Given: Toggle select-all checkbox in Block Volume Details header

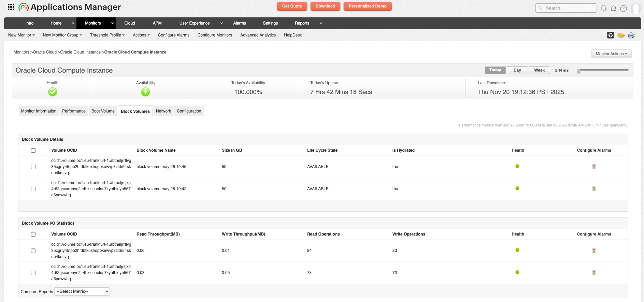Looking at the screenshot, I should coord(33,150).
